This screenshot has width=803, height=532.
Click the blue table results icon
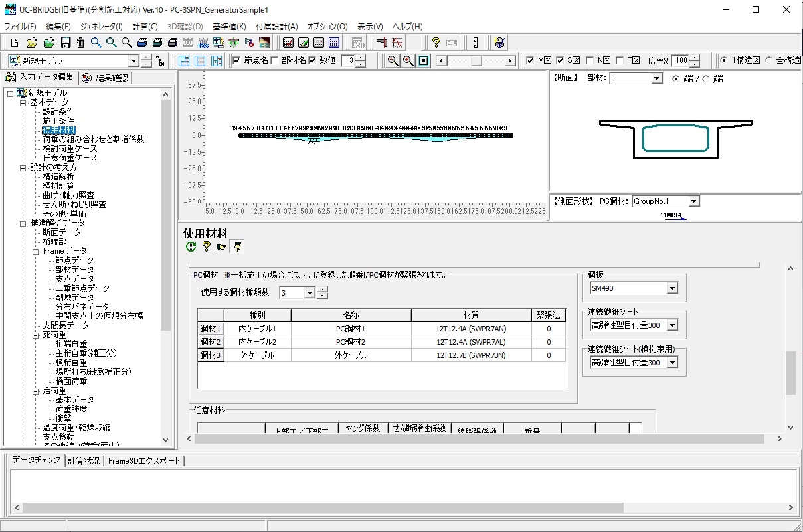[x=334, y=43]
